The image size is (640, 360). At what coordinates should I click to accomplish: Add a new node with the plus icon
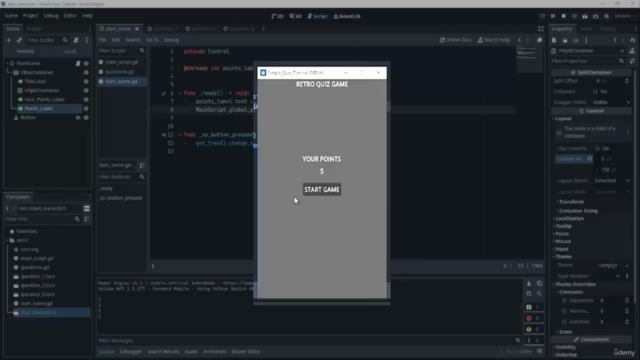9,40
